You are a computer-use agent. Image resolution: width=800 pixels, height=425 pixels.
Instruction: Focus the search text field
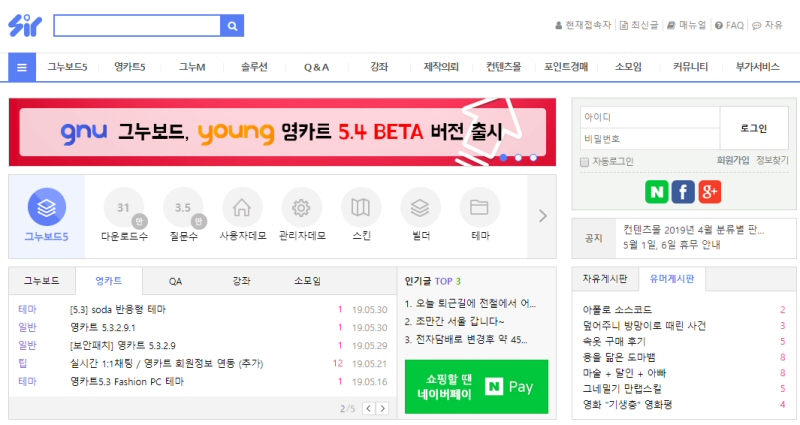[137, 26]
